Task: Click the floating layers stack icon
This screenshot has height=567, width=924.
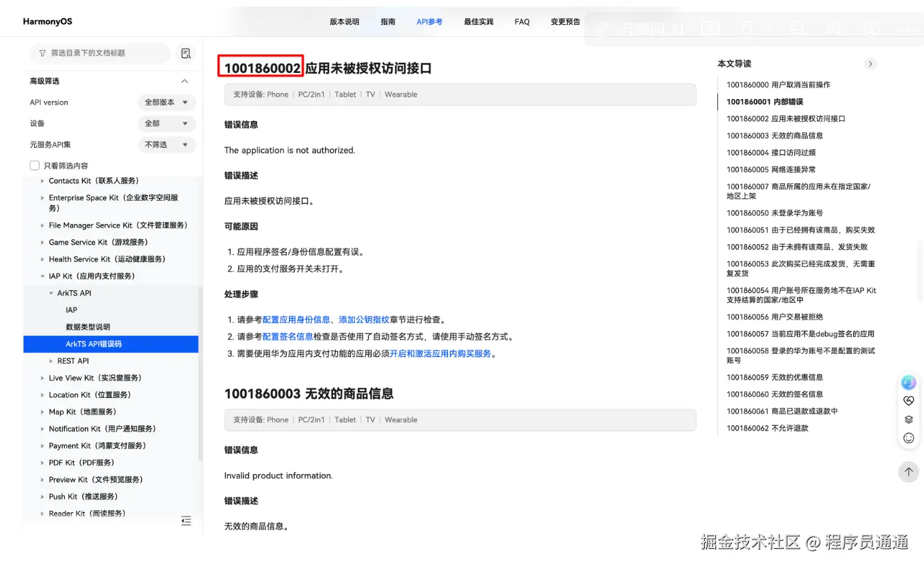Action: click(908, 419)
